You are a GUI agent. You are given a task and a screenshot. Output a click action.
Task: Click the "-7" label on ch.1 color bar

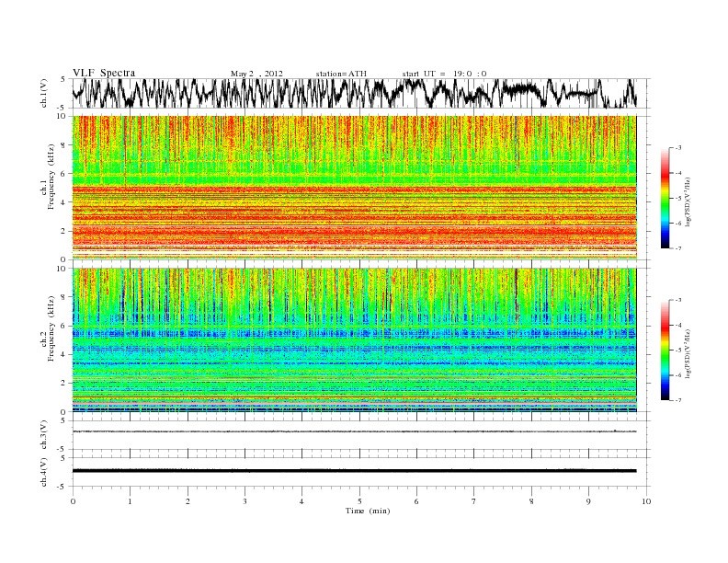(x=677, y=248)
